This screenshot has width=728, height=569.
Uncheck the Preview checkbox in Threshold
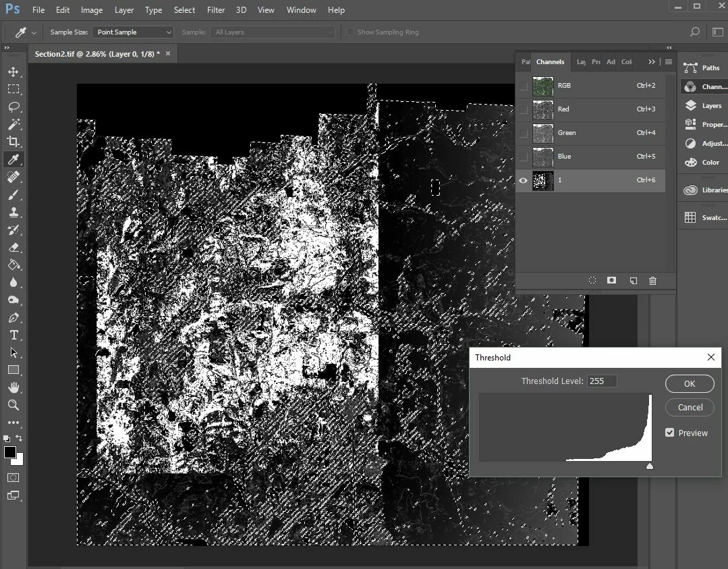pyautogui.click(x=670, y=433)
